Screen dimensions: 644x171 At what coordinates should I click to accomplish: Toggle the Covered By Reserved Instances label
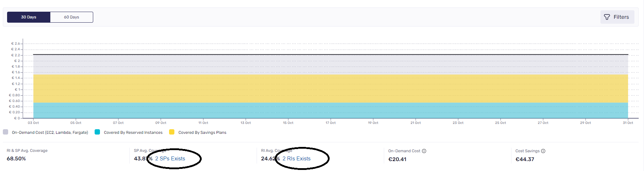click(133, 132)
